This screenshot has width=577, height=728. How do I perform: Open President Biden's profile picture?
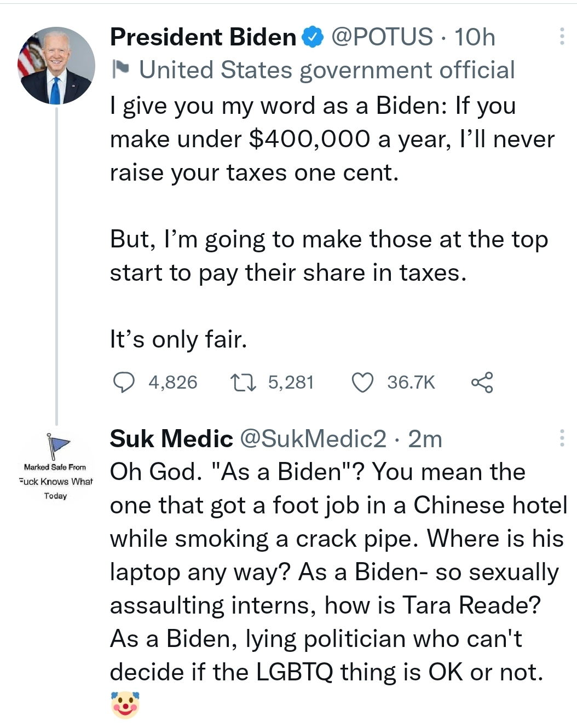click(56, 66)
